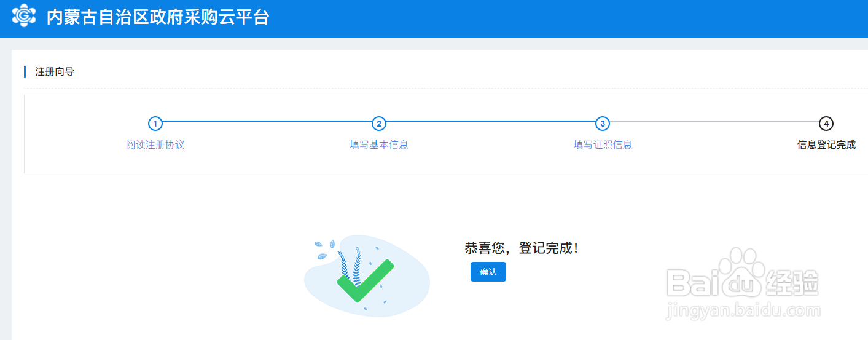Select step 3 circle in registration wizard
The image size is (868, 340).
pyautogui.click(x=603, y=124)
